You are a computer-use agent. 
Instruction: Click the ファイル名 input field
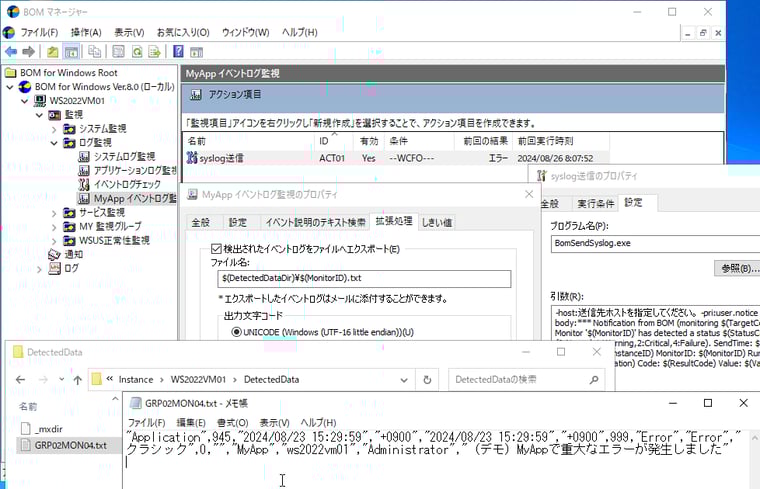point(364,279)
